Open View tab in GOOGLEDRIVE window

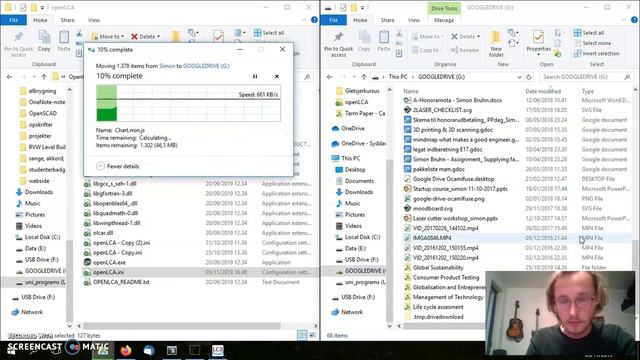point(413,20)
